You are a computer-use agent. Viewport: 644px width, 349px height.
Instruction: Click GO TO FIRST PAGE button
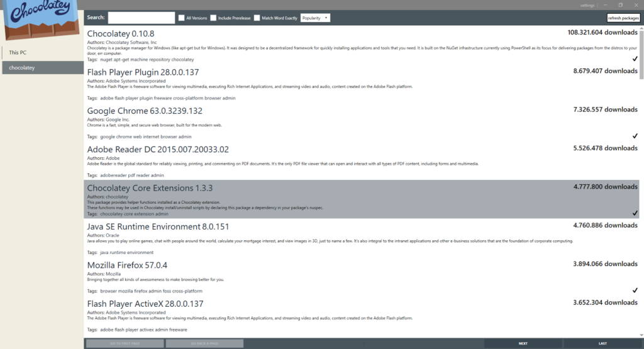[125, 343]
